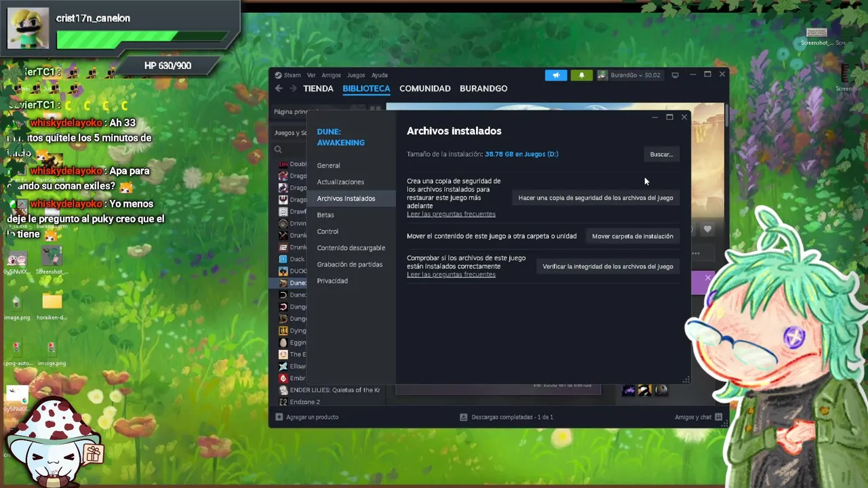Open the FAQ link under verify text
Image resolution: width=868 pixels, height=488 pixels.
click(451, 274)
